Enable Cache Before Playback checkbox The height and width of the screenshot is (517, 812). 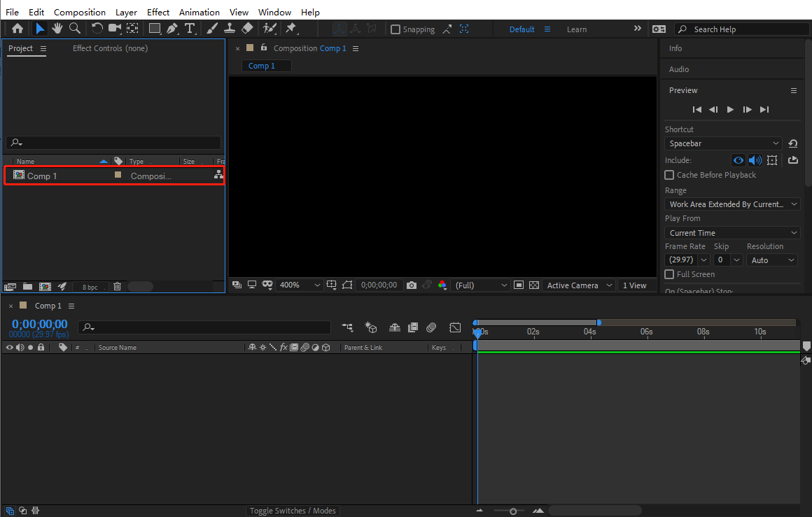pyautogui.click(x=669, y=175)
